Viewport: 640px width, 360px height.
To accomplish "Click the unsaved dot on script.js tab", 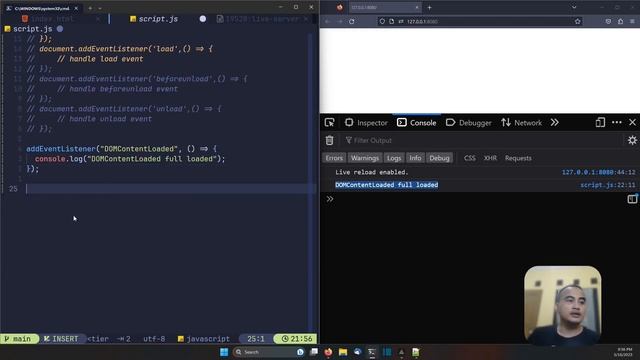I will (x=202, y=19).
